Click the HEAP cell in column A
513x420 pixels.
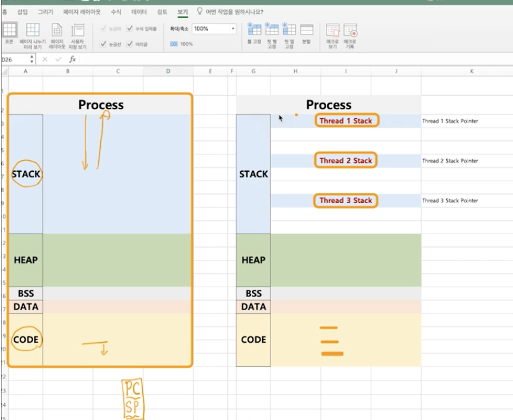(26, 260)
